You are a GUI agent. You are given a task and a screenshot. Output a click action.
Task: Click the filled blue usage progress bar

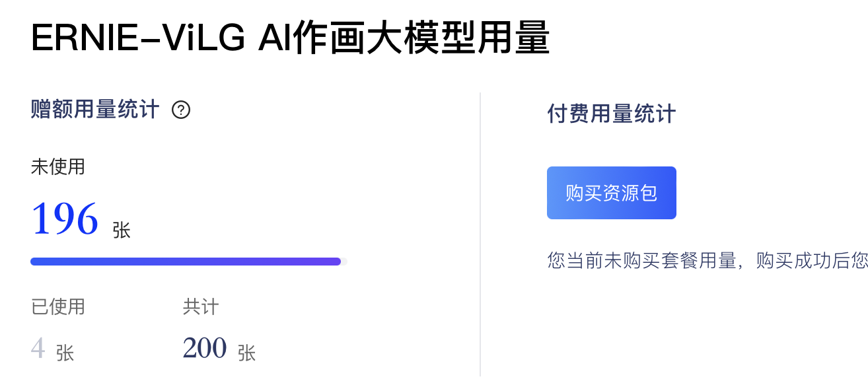[x=185, y=262]
